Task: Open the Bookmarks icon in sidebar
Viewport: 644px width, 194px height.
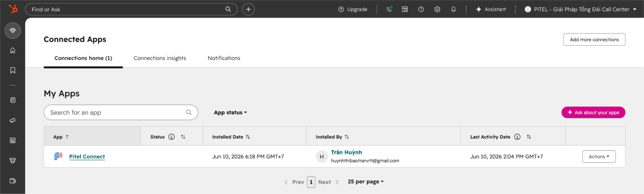Action: [13, 70]
